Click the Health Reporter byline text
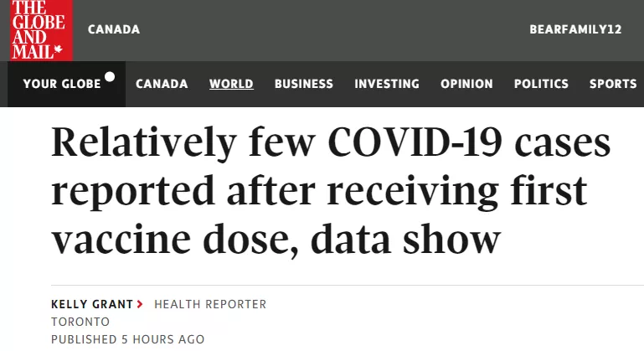 click(210, 304)
